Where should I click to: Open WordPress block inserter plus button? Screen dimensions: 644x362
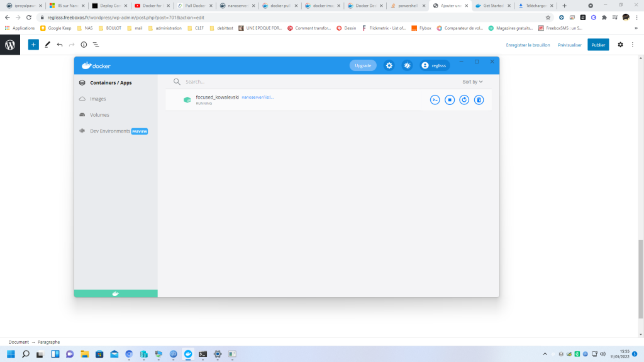pyautogui.click(x=33, y=45)
